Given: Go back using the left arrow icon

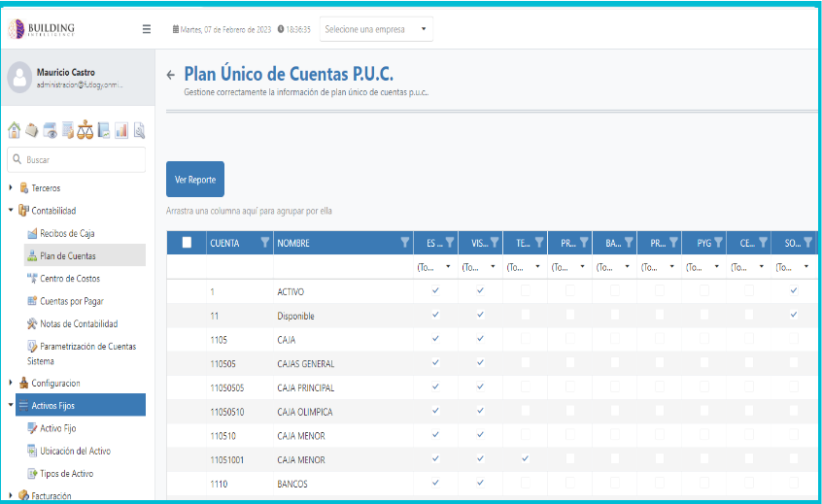Looking at the screenshot, I should pyautogui.click(x=171, y=75).
